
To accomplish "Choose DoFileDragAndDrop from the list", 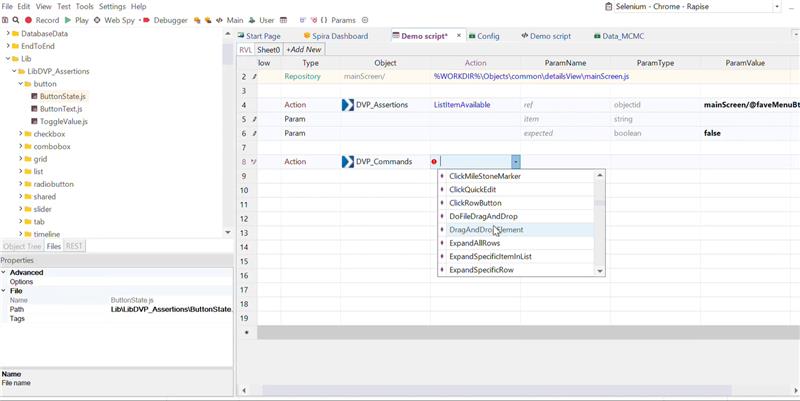I will click(x=515, y=216).
